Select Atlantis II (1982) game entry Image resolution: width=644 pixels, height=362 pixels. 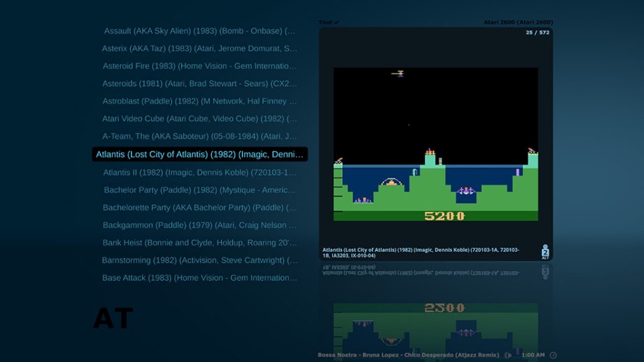[x=199, y=172]
